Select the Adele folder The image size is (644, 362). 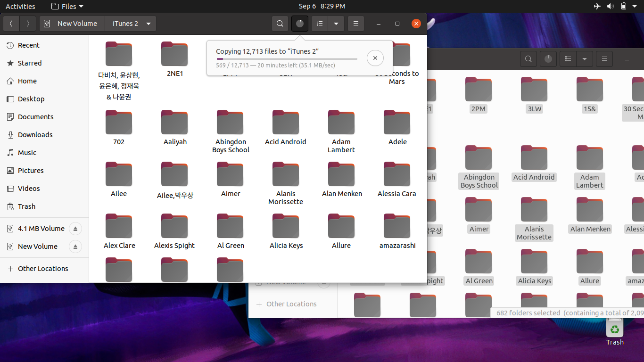(397, 127)
